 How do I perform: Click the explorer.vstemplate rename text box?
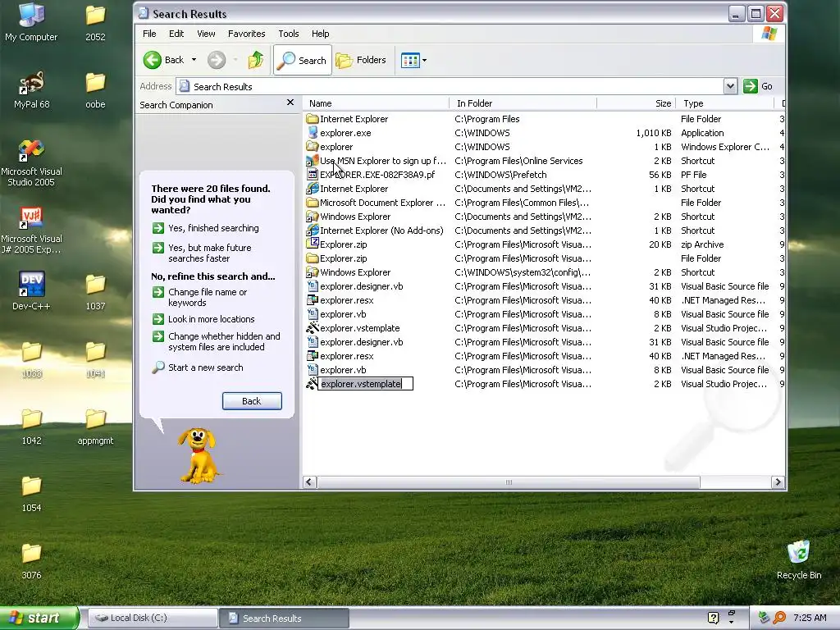[x=365, y=384]
